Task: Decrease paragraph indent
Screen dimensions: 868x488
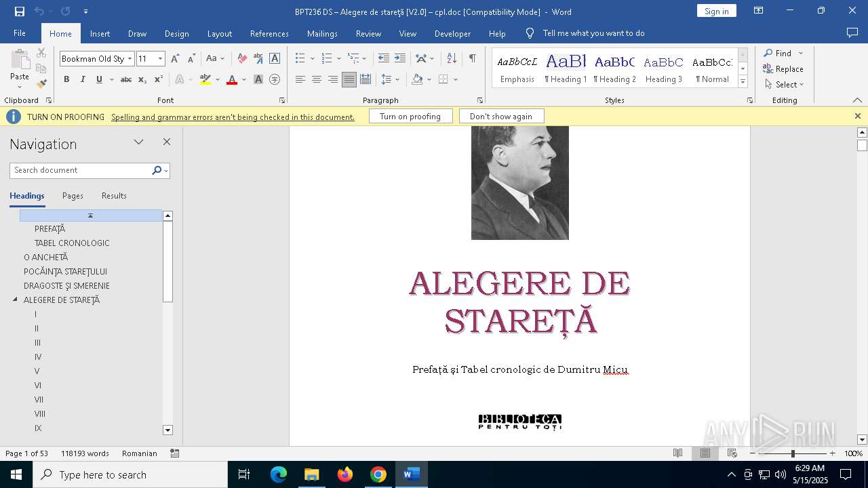Action: pos(384,59)
